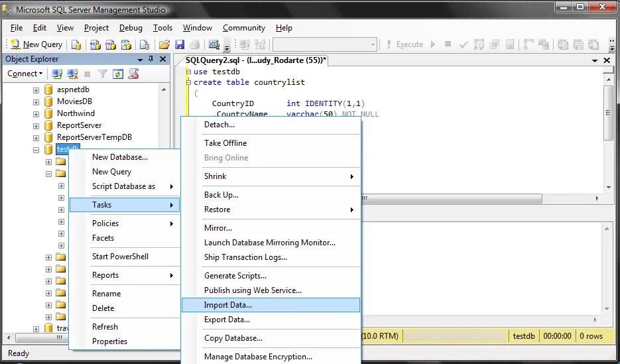Select the MoviesDB database in the tree
The width and height of the screenshot is (620, 364).
point(74,101)
